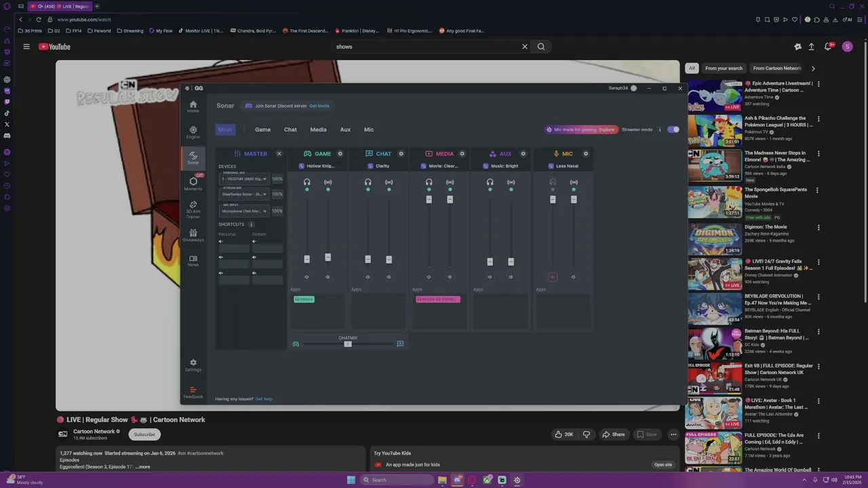Clear the YouTube search box text

point(524,47)
